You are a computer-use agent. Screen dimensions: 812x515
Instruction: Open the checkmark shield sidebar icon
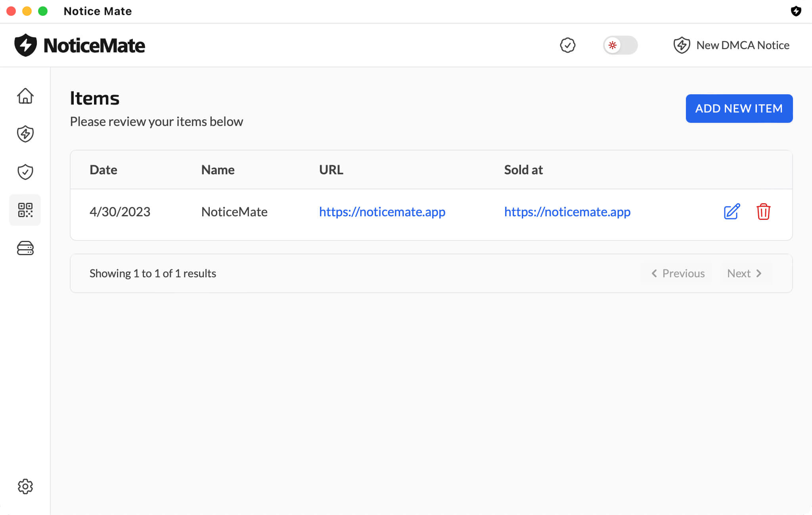[25, 172]
